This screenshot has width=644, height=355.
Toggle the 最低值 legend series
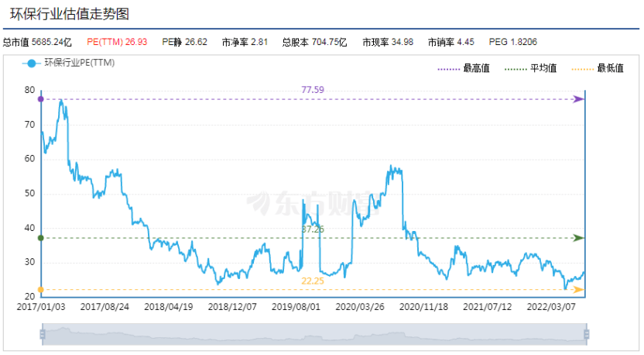coord(597,69)
